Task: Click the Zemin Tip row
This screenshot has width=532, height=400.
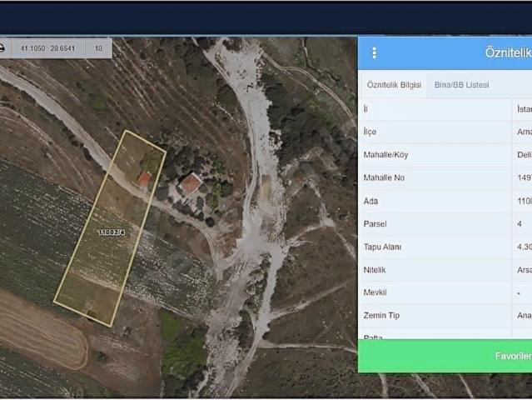Action: pyautogui.click(x=445, y=316)
